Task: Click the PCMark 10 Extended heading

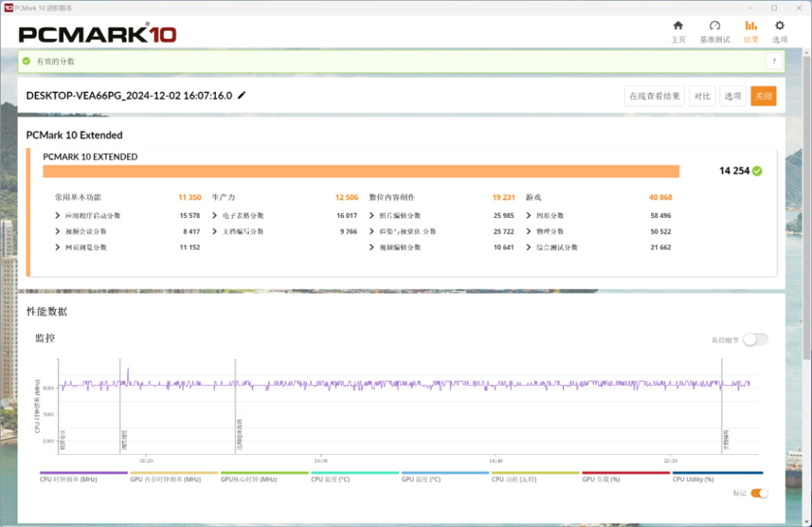Action: pyautogui.click(x=74, y=135)
